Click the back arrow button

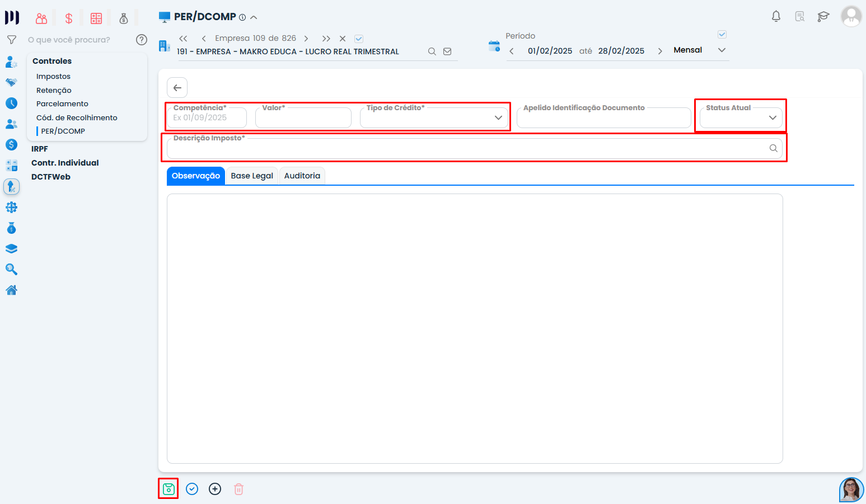tap(177, 88)
